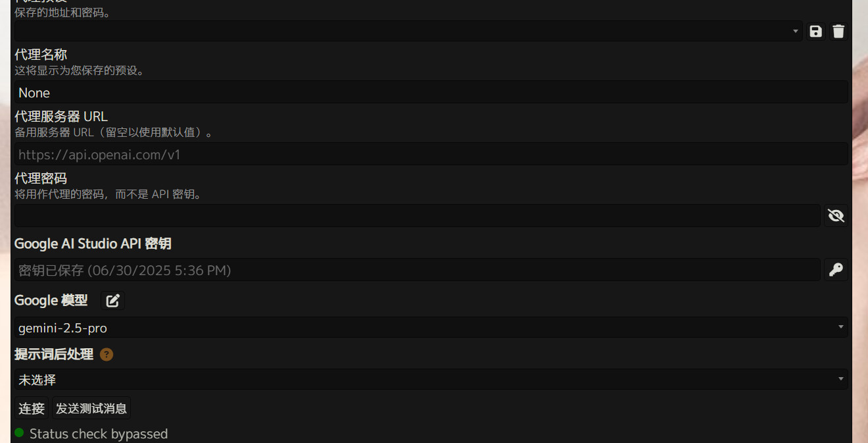868x443 pixels.
Task: Click the Status check bypassed text
Action: click(99, 434)
